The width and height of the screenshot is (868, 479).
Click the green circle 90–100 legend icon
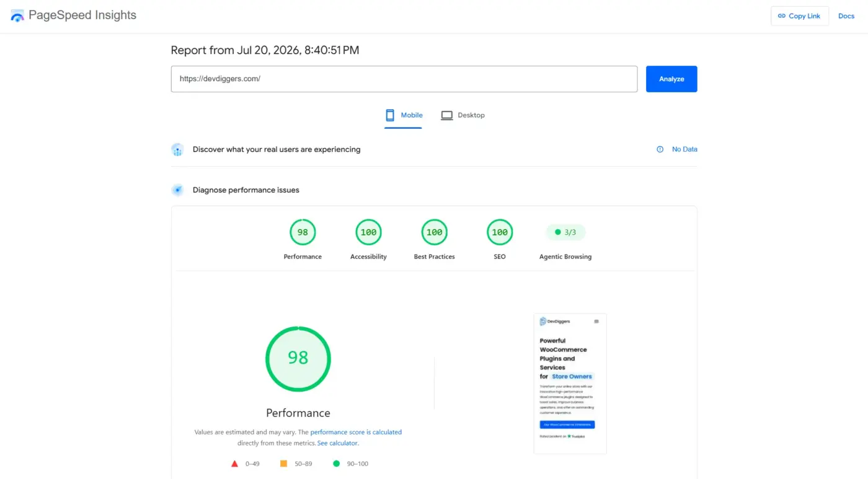pos(337,464)
